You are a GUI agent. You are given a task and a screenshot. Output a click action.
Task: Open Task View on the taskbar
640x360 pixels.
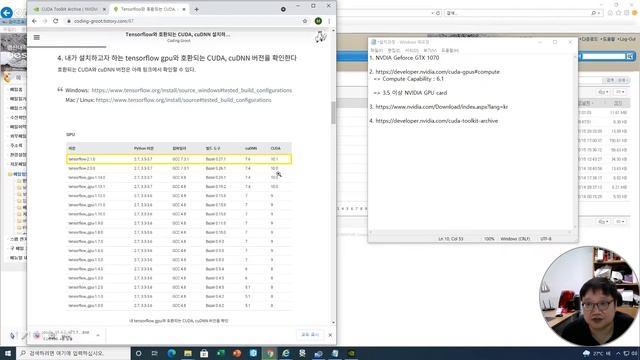(x=155, y=353)
